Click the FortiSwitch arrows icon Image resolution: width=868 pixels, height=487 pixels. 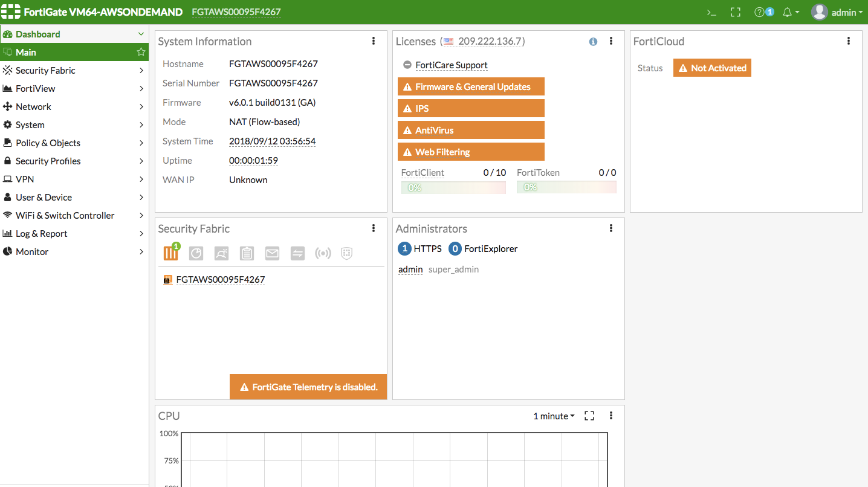[297, 253]
